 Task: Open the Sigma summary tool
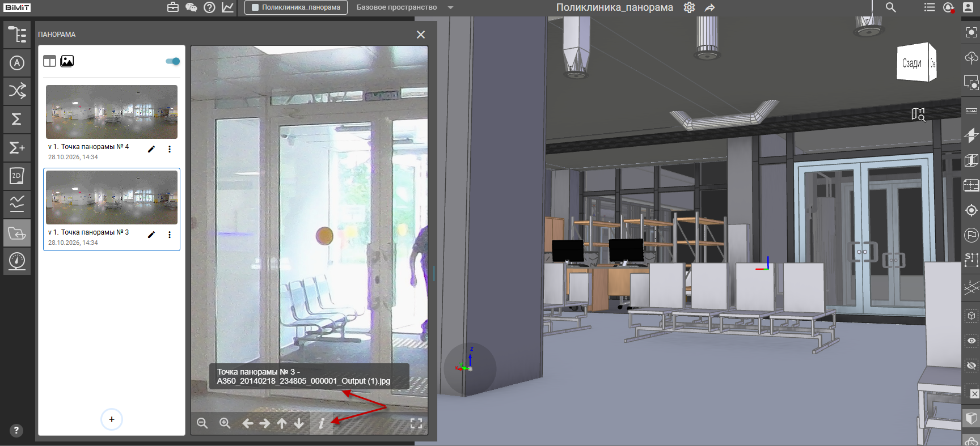tap(17, 119)
